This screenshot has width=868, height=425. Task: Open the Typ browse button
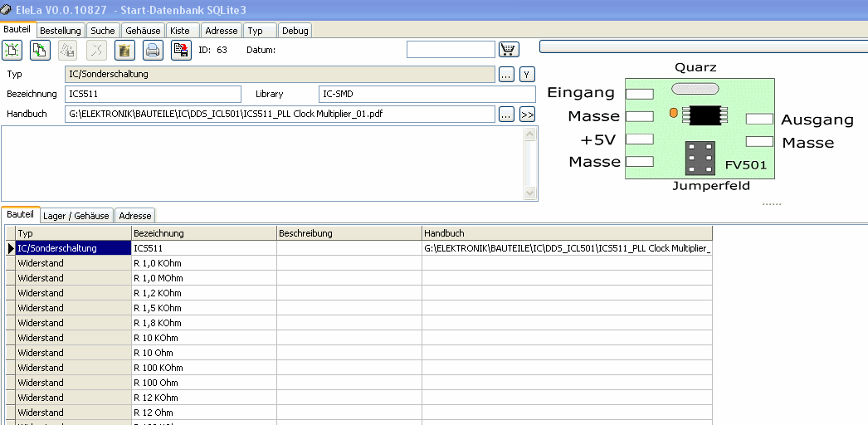[x=506, y=74]
